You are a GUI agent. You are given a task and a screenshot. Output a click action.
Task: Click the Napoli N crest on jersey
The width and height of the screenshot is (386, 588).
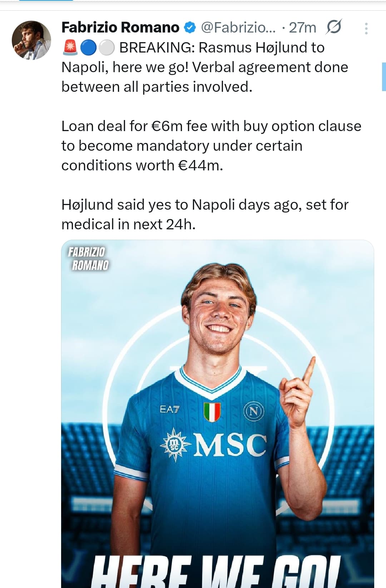coord(253,412)
